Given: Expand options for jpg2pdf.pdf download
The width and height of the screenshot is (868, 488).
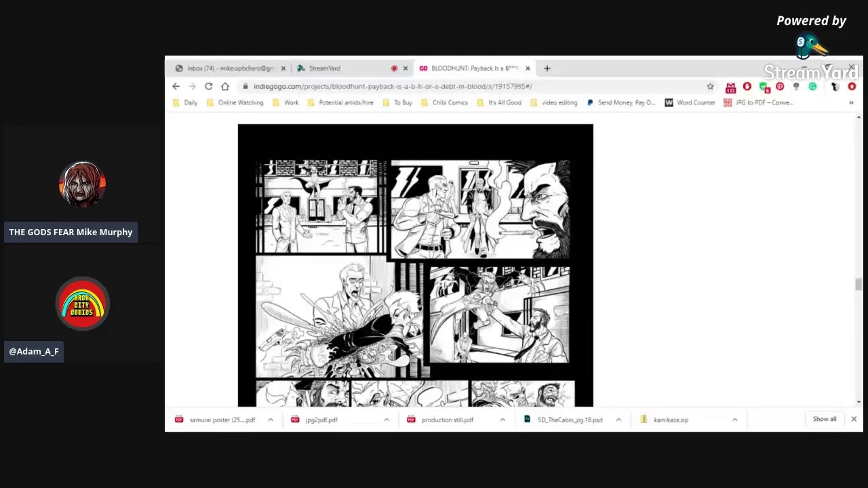Looking at the screenshot, I should point(387,420).
